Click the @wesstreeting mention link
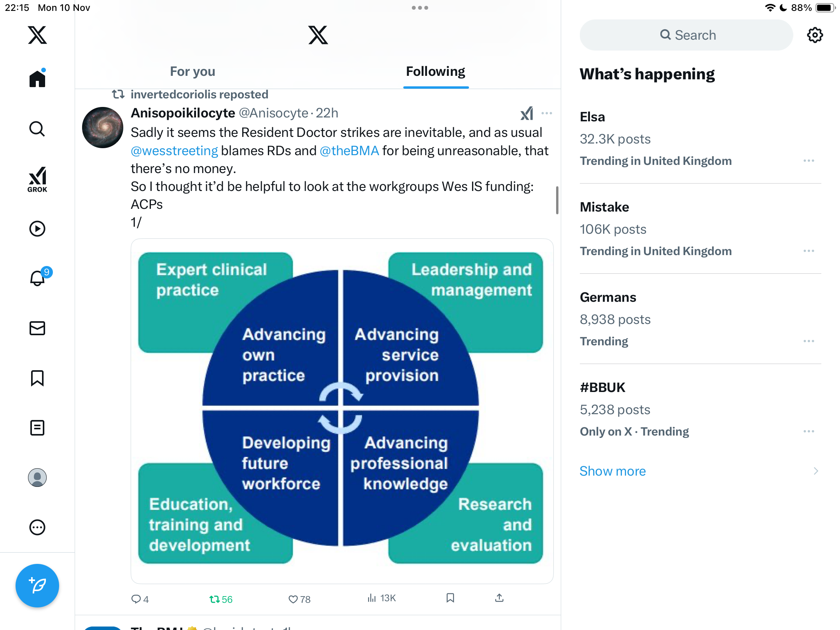This screenshot has height=630, width=840. 174,151
